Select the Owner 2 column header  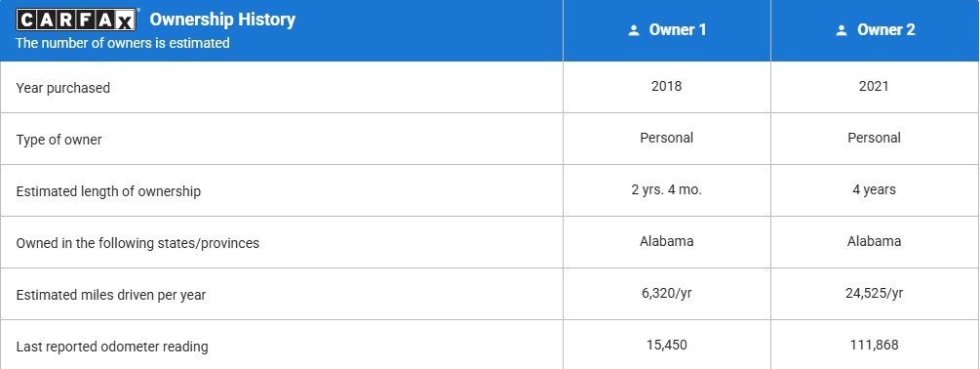[x=875, y=30]
